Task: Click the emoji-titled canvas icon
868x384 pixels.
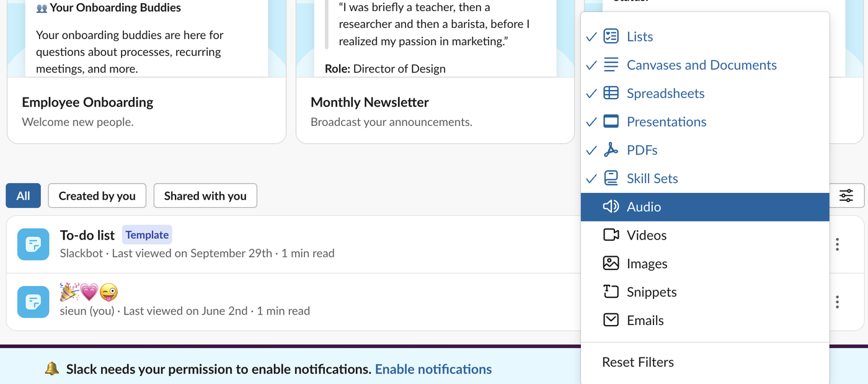Action: tap(33, 302)
